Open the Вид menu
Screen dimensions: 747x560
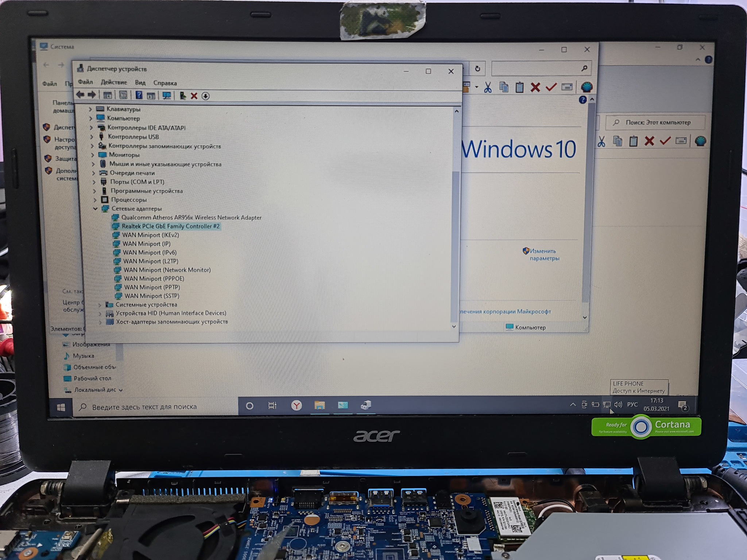click(x=140, y=83)
